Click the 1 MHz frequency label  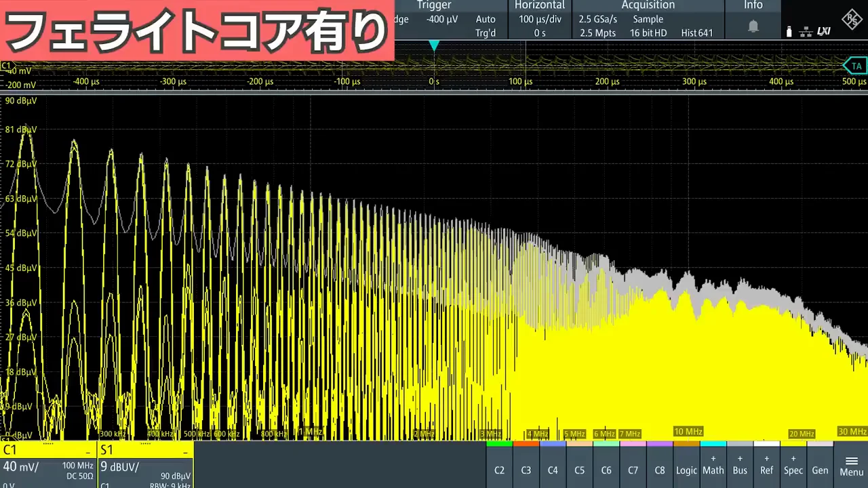(311, 432)
